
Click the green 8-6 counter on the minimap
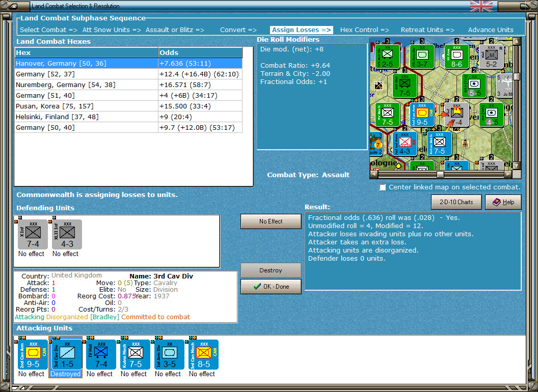(x=456, y=56)
